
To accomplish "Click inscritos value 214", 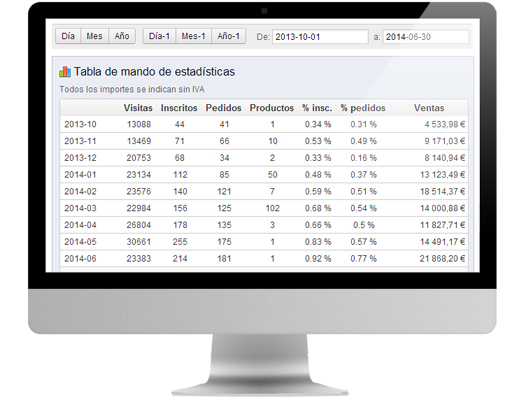I will point(180,258).
